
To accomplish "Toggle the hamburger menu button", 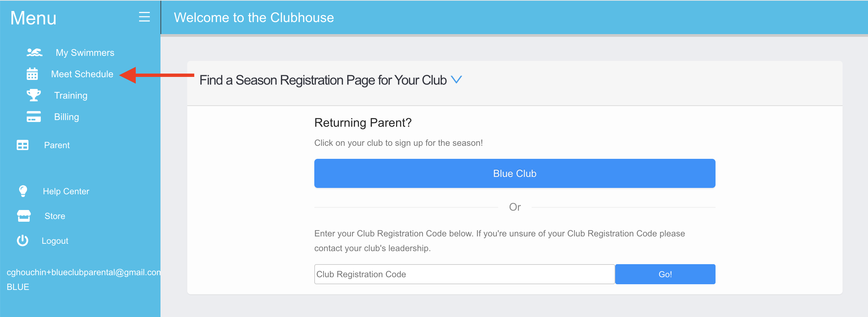I will click(144, 17).
